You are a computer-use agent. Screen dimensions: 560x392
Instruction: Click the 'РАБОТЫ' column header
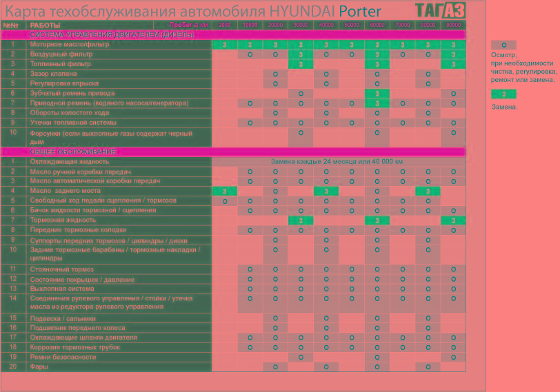45,25
